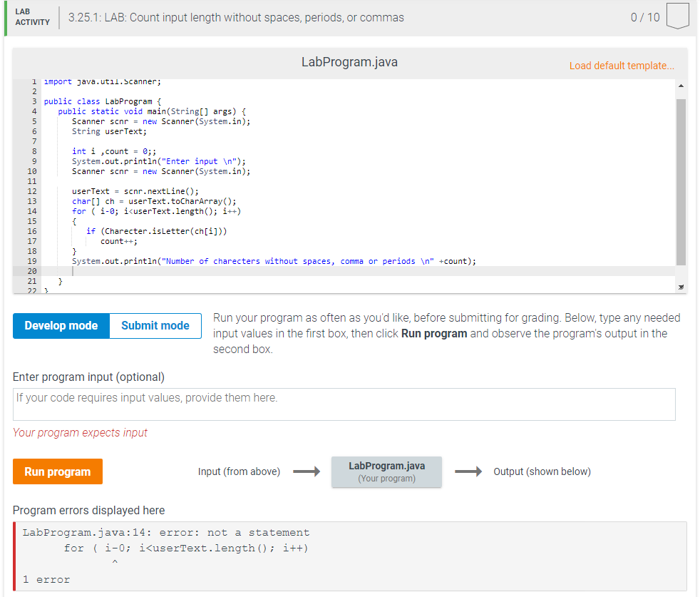700x597 pixels.
Task: Select the Develop mode tab
Action: coord(61,325)
